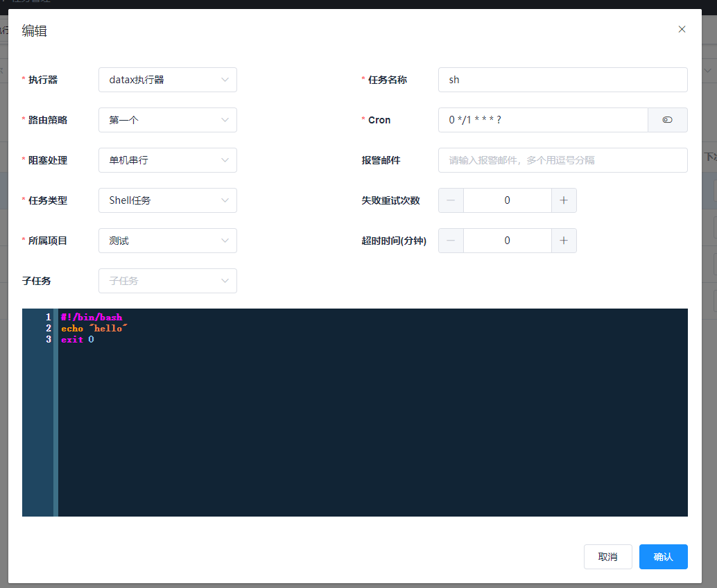Decrease 失败重试次数 using the minus icon
717x588 pixels.
click(x=451, y=200)
